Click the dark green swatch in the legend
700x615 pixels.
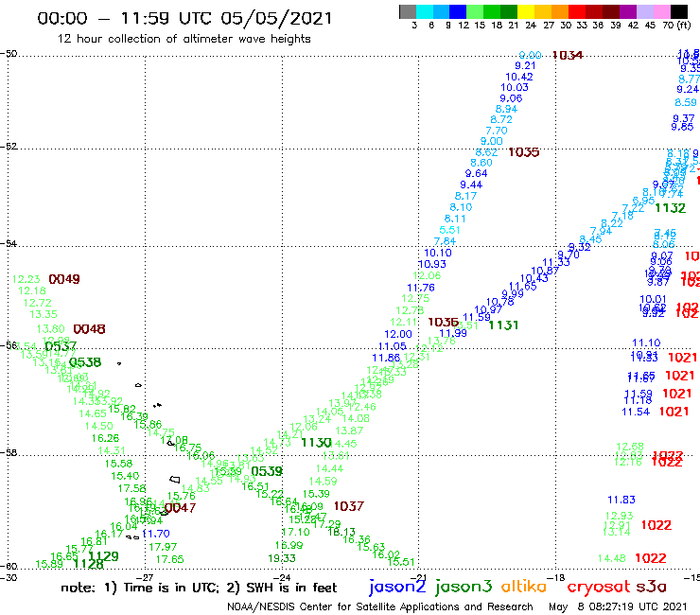click(509, 11)
